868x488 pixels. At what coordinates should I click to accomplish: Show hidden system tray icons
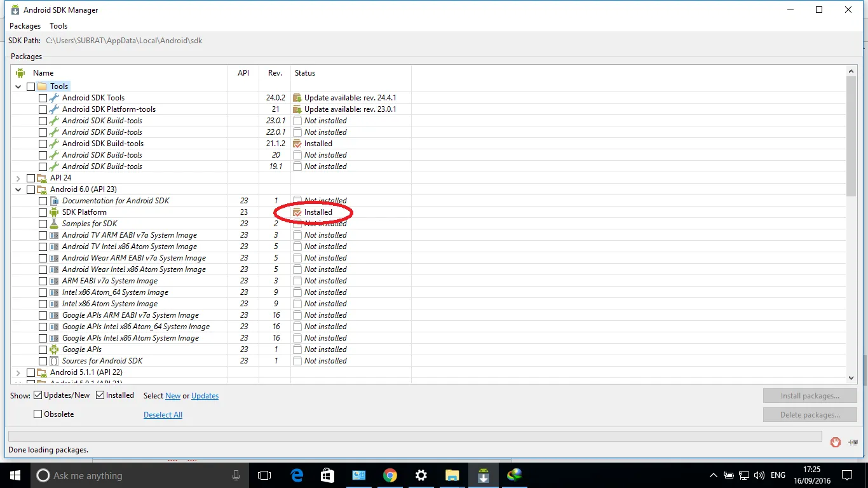pyautogui.click(x=713, y=475)
